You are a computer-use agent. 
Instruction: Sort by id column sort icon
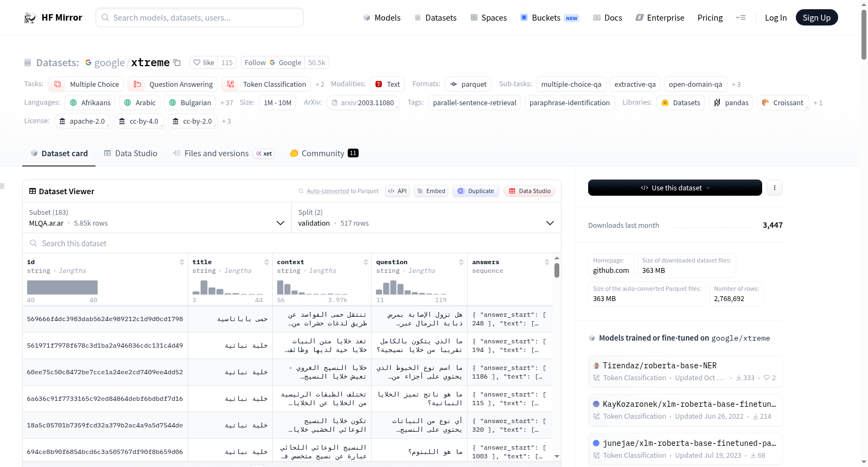pos(182,262)
